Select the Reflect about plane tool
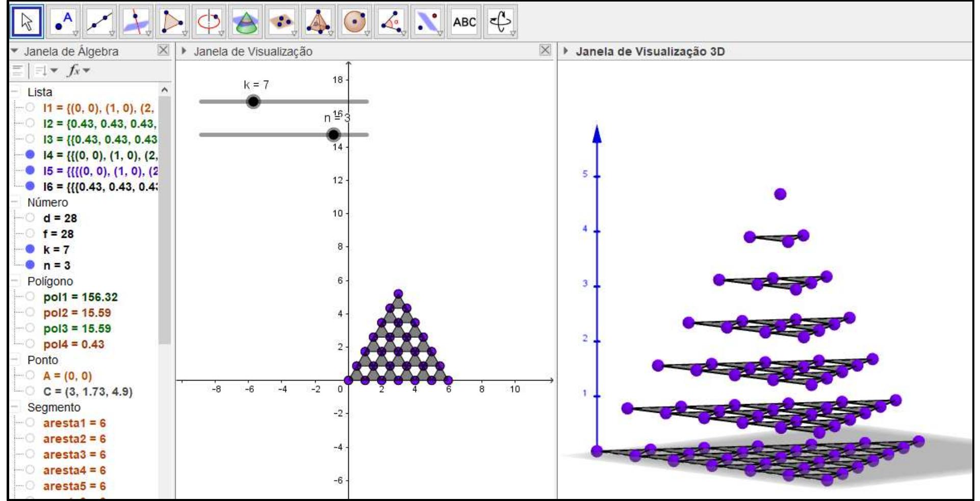The image size is (980, 501). click(427, 21)
